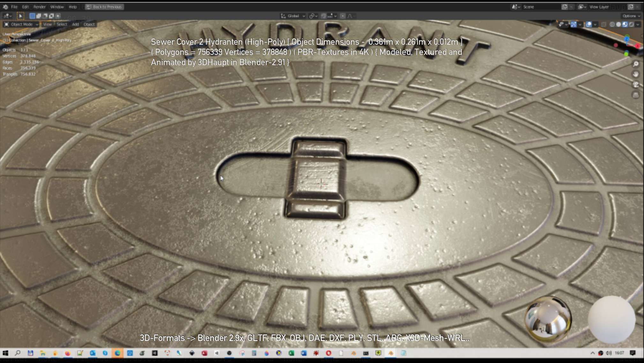Show hidden tray icons chevron
644x363 pixels.
[x=593, y=353]
